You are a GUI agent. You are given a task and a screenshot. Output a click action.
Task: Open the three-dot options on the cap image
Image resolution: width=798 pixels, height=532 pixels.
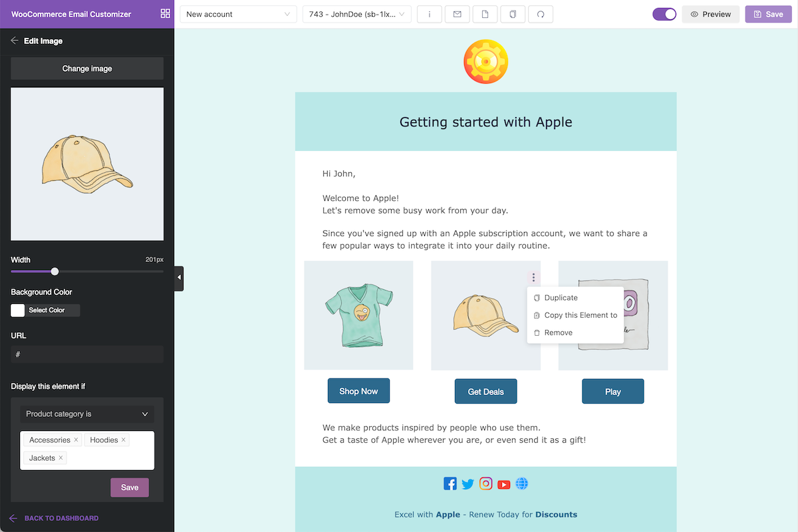coord(533,278)
